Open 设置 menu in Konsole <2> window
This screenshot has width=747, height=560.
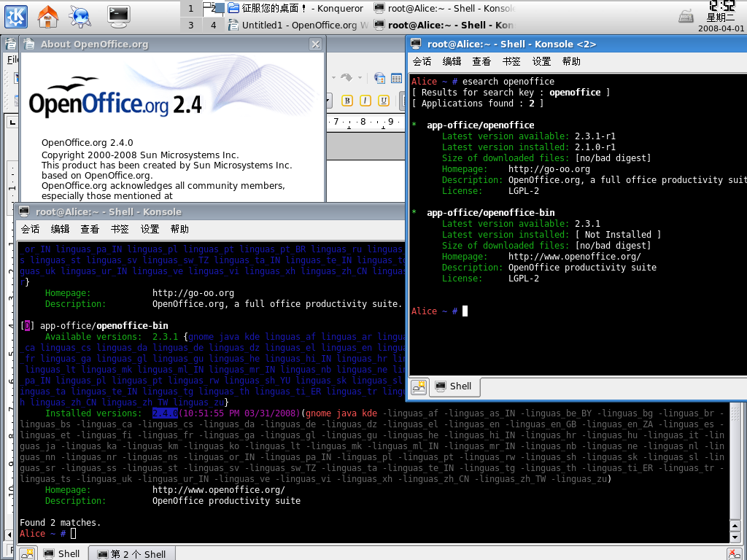tap(541, 61)
